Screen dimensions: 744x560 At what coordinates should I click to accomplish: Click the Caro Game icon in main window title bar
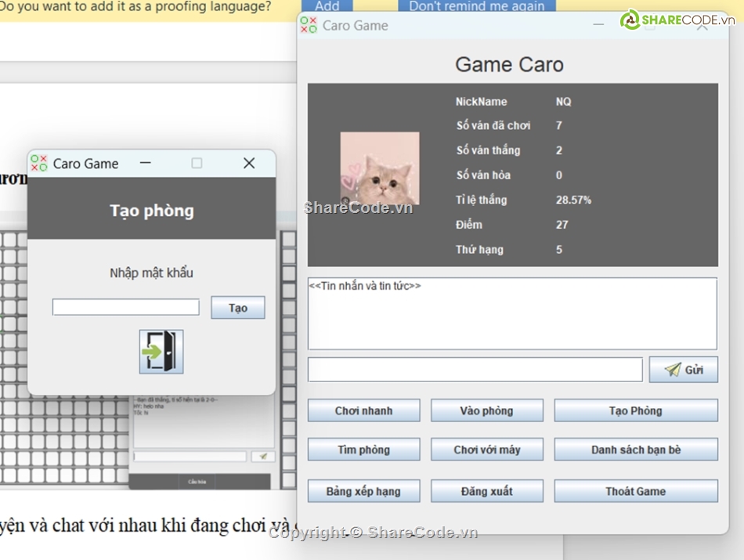click(309, 25)
